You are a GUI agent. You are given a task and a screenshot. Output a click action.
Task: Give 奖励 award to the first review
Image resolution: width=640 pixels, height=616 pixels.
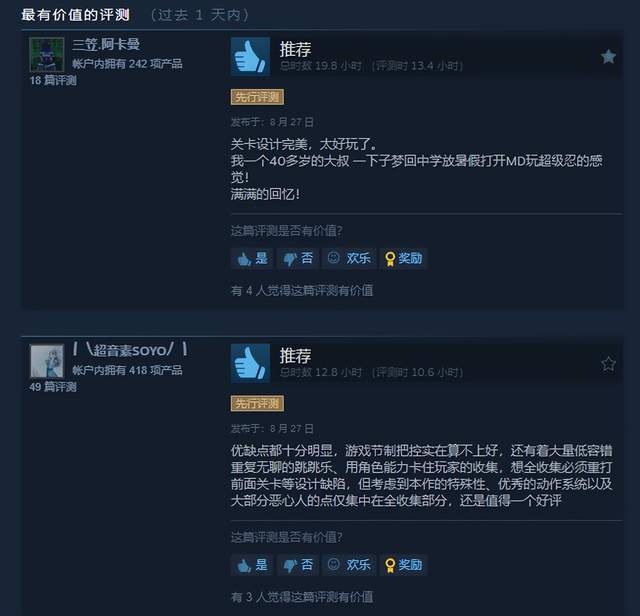403,258
